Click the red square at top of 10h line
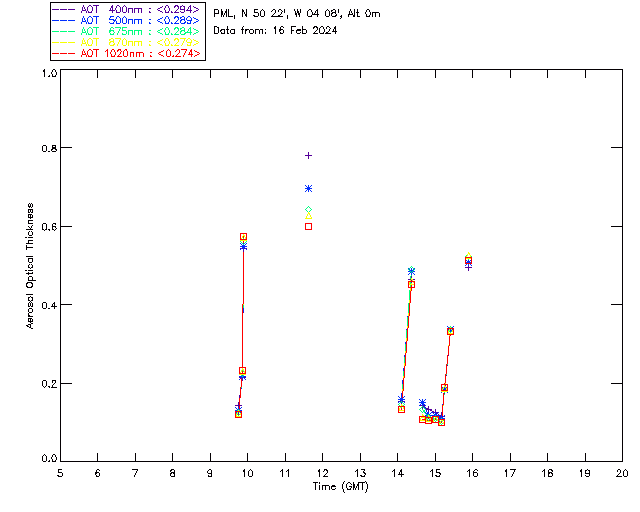 point(243,237)
